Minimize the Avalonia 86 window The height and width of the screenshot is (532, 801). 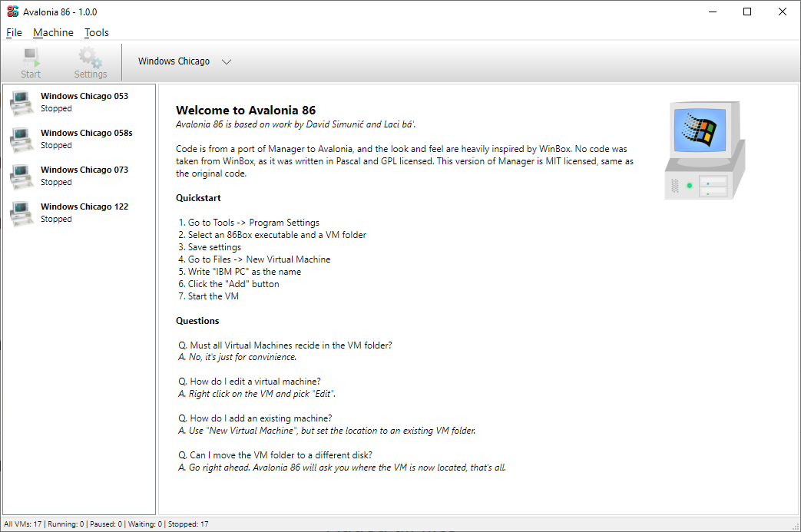711,12
